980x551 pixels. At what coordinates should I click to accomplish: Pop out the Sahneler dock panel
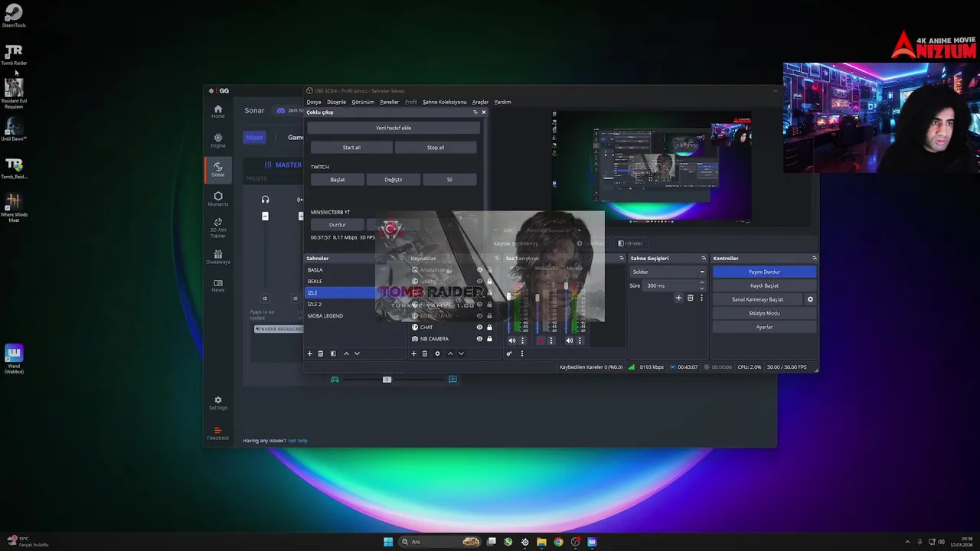[400, 259]
